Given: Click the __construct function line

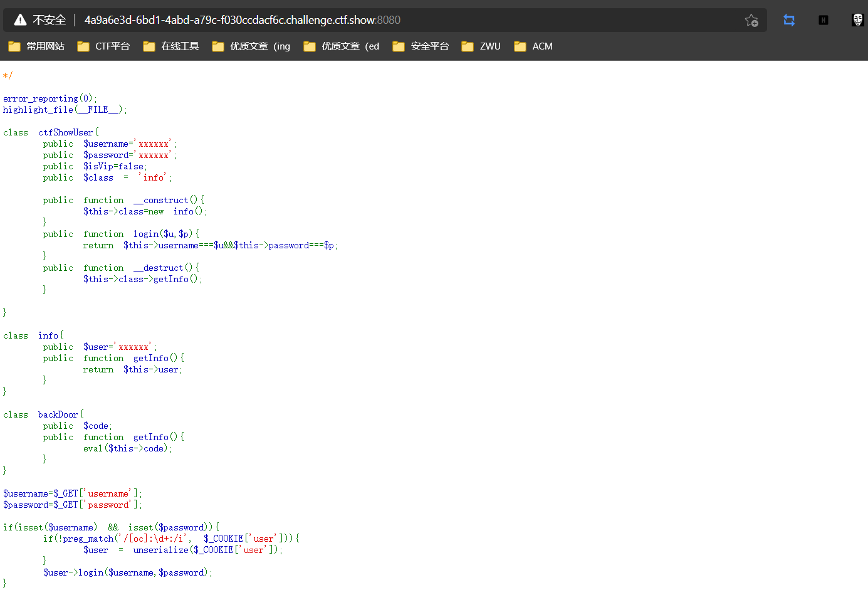Looking at the screenshot, I should coord(123,200).
